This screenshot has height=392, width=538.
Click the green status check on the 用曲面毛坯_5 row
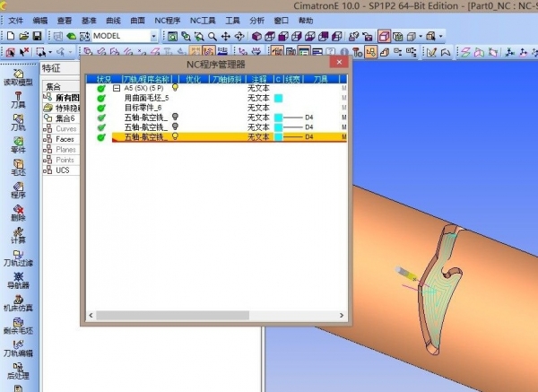coord(101,98)
